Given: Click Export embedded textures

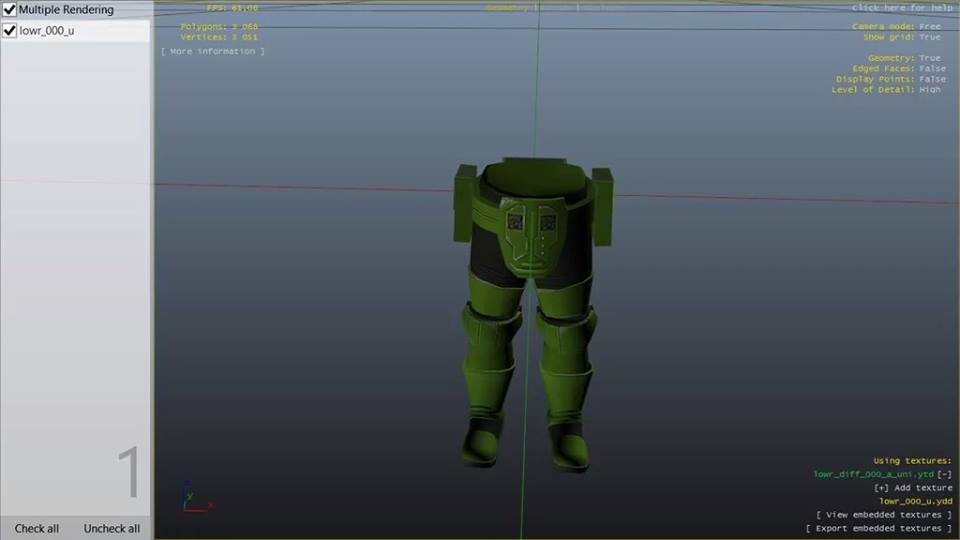Looking at the screenshot, I should pyautogui.click(x=879, y=528).
